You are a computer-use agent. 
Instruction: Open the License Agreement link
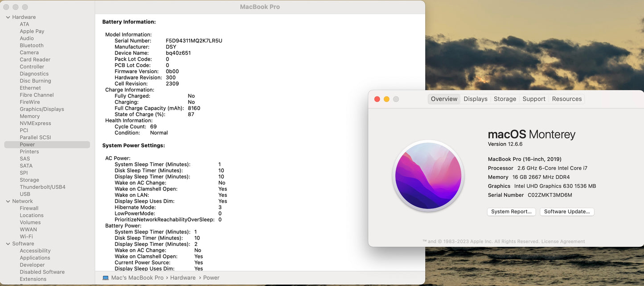(563, 241)
